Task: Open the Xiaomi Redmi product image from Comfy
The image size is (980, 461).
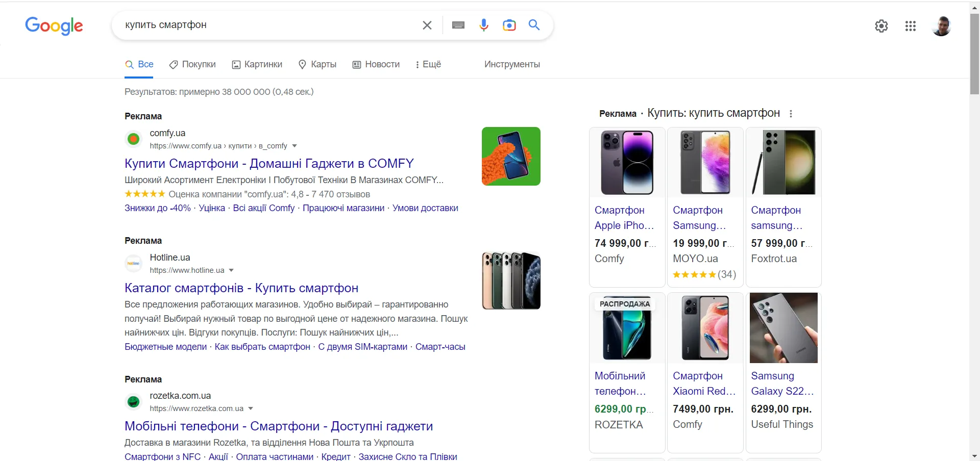Action: [x=705, y=328]
